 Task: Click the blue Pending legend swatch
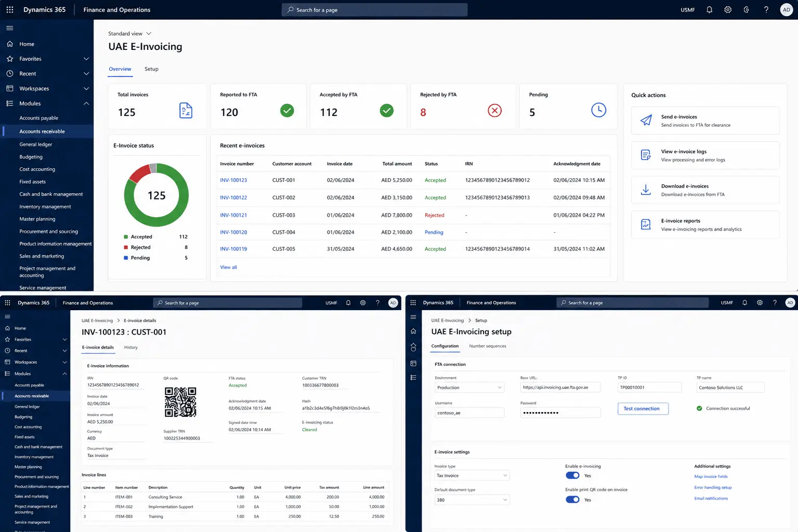[x=126, y=258]
